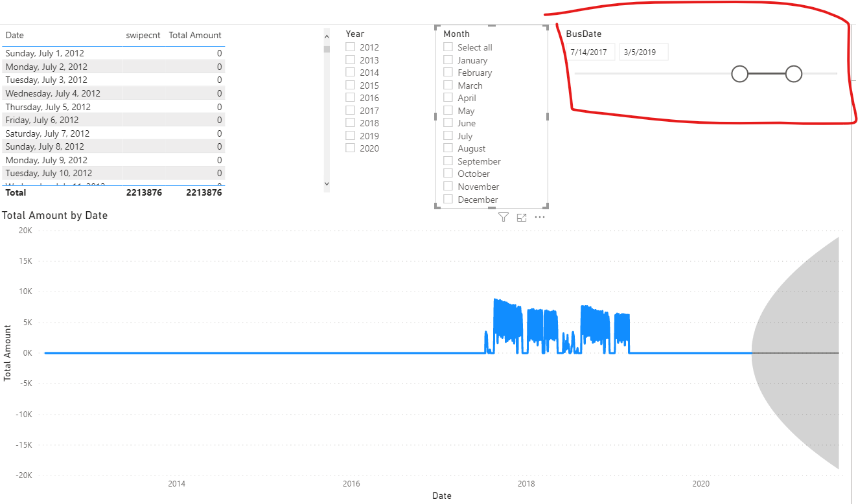Tick the 2014 year checkbox
The image size is (858, 504).
[x=351, y=72]
